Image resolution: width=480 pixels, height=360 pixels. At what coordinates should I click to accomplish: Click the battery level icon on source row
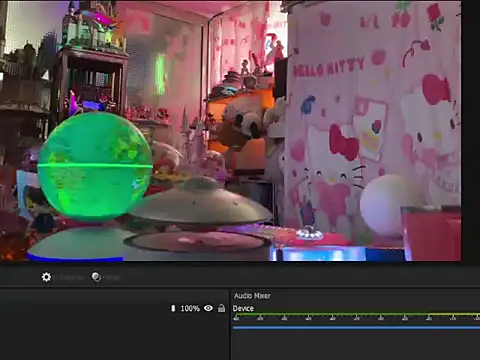tap(173, 308)
